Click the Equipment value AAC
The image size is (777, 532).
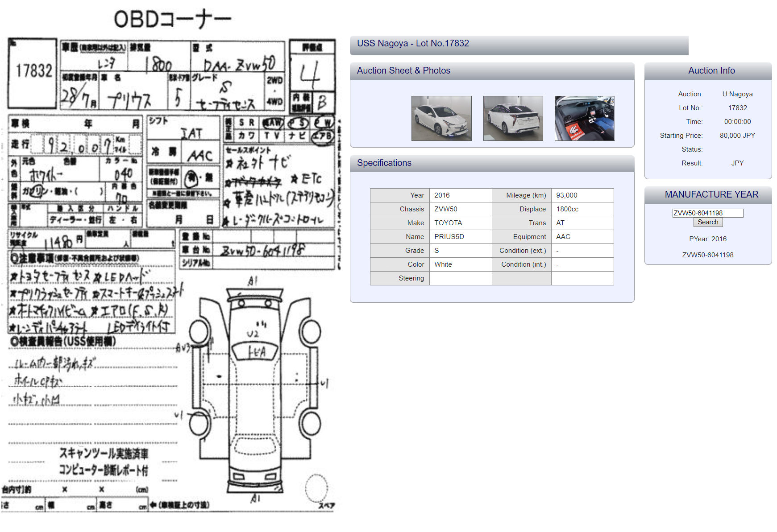[x=563, y=237]
